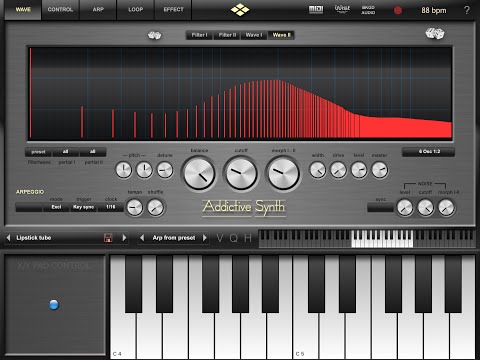Toggle the blank arpeggio on/off button
This screenshot has width=480, height=360.
[x=29, y=207]
